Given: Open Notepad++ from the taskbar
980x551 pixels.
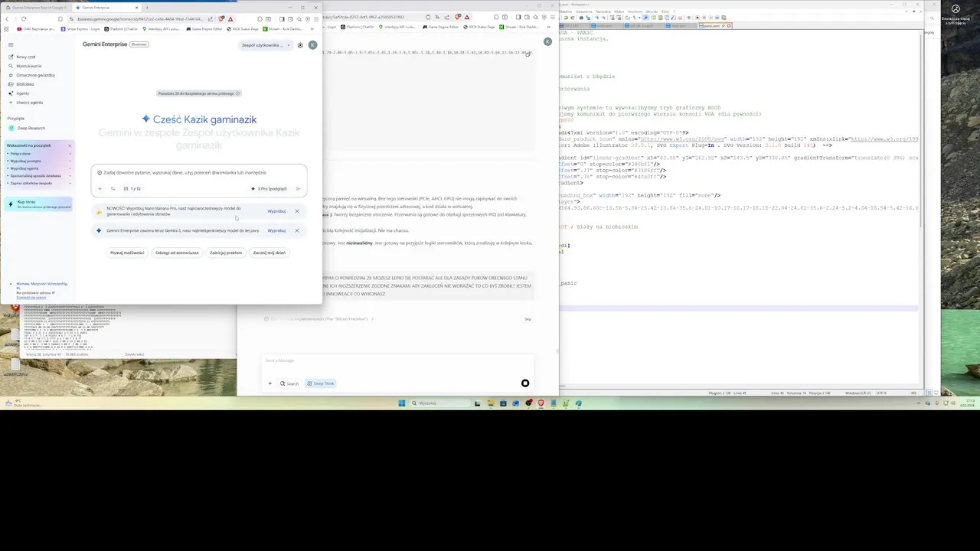Looking at the screenshot, I should click(566, 403).
